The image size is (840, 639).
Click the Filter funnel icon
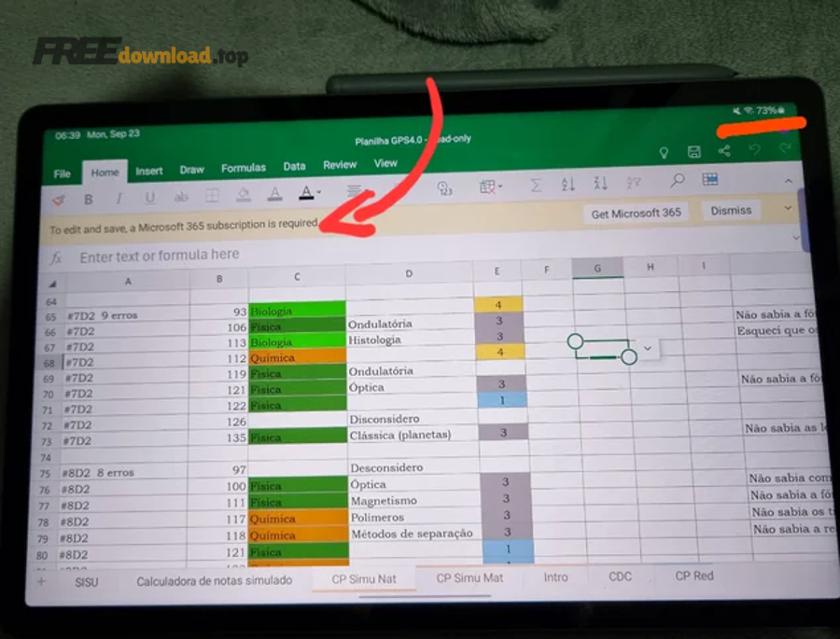[x=634, y=183]
